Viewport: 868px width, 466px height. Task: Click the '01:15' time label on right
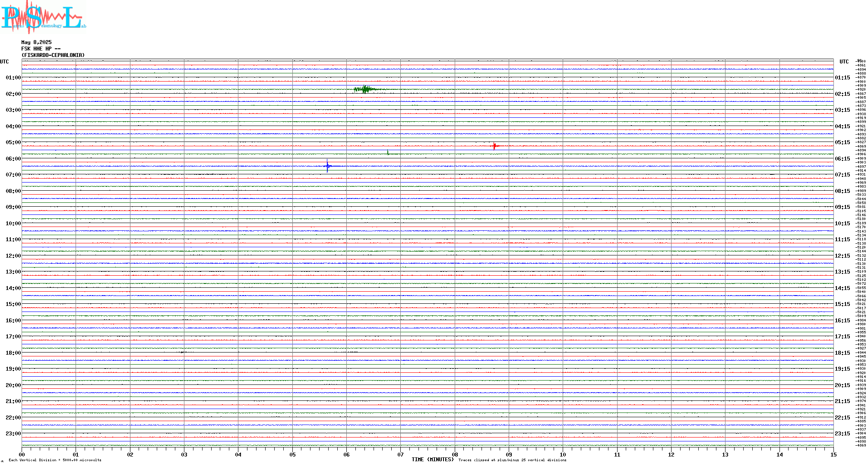pos(843,78)
